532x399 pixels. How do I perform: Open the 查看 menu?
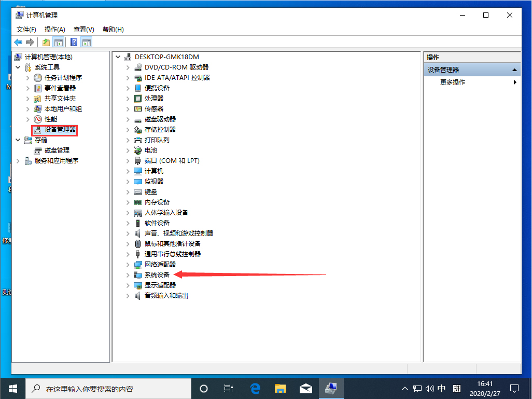click(82, 30)
